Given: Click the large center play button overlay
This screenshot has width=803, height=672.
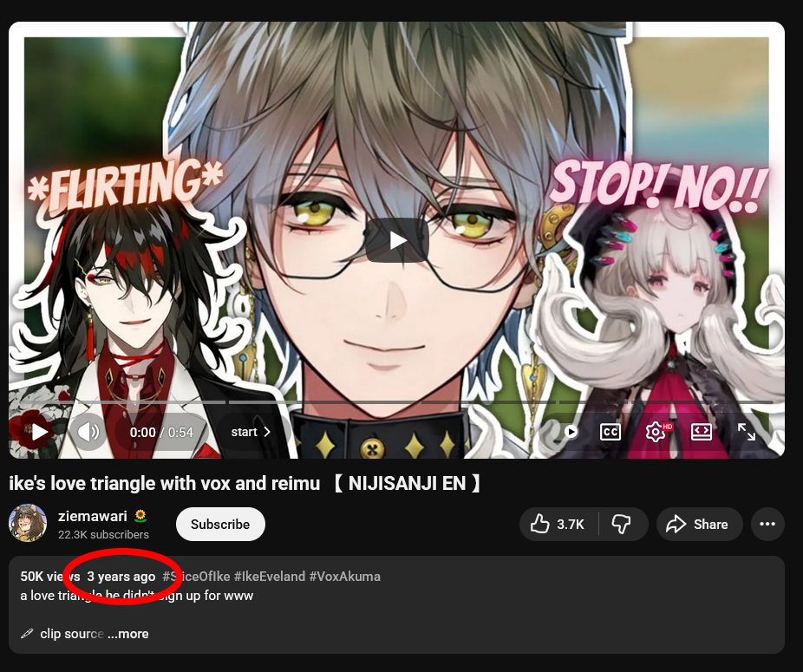Looking at the screenshot, I should (397, 240).
